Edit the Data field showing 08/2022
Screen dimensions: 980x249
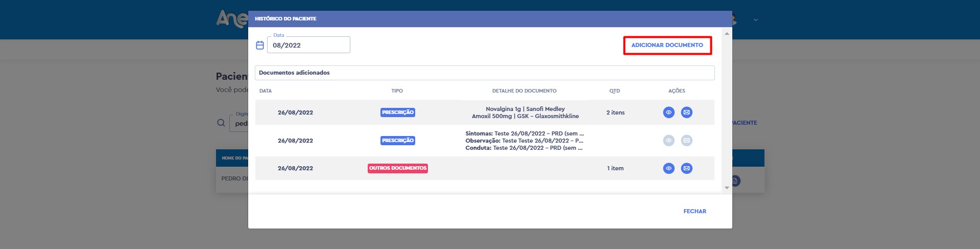pyautogui.click(x=308, y=45)
